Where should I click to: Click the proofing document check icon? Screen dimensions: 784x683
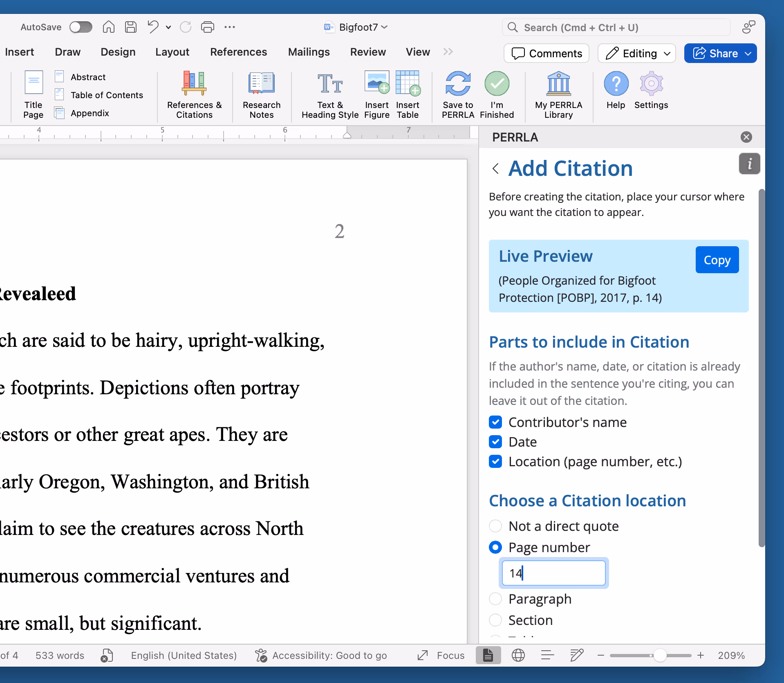coord(107,656)
